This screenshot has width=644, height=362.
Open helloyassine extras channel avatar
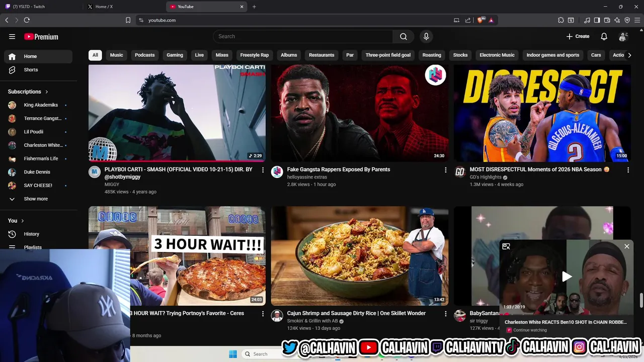(277, 172)
